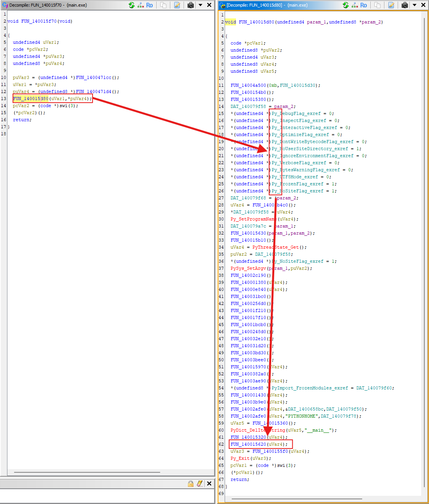Toggle the 'Ro' read-only button in the right panel
This screenshot has width=429, height=504.
point(364,5)
